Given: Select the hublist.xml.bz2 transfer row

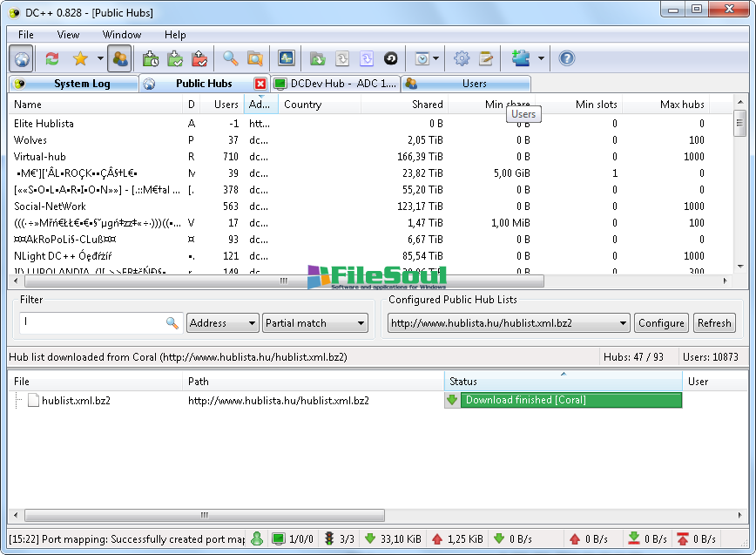Looking at the screenshot, I should pyautogui.click(x=378, y=401).
